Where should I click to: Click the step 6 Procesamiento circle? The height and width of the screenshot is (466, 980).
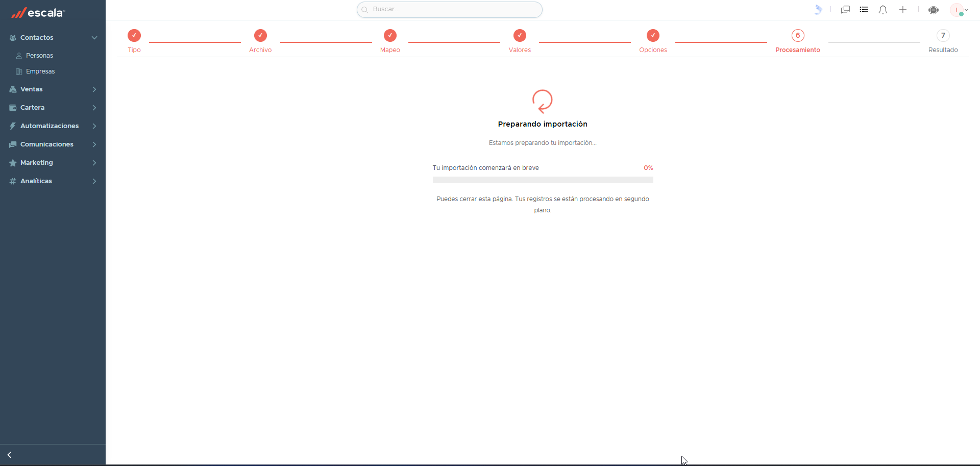pyautogui.click(x=798, y=35)
